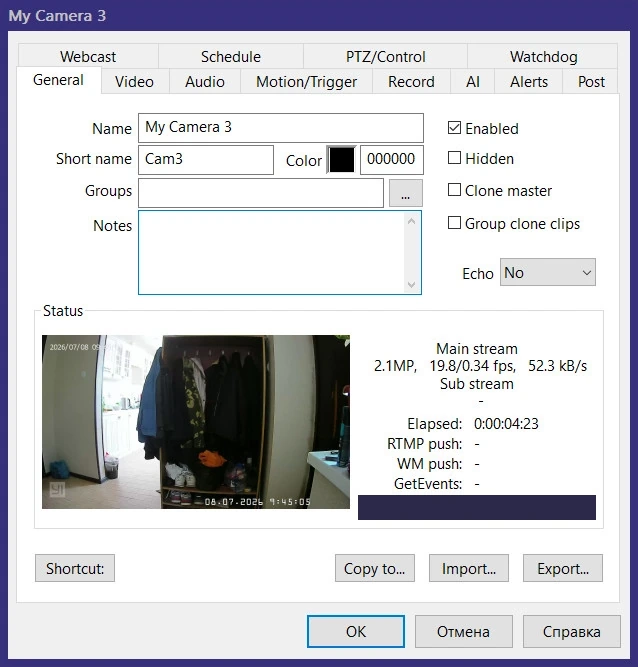Click the Short name field Cam3
Screen dimensions: 638x667
tap(206, 160)
